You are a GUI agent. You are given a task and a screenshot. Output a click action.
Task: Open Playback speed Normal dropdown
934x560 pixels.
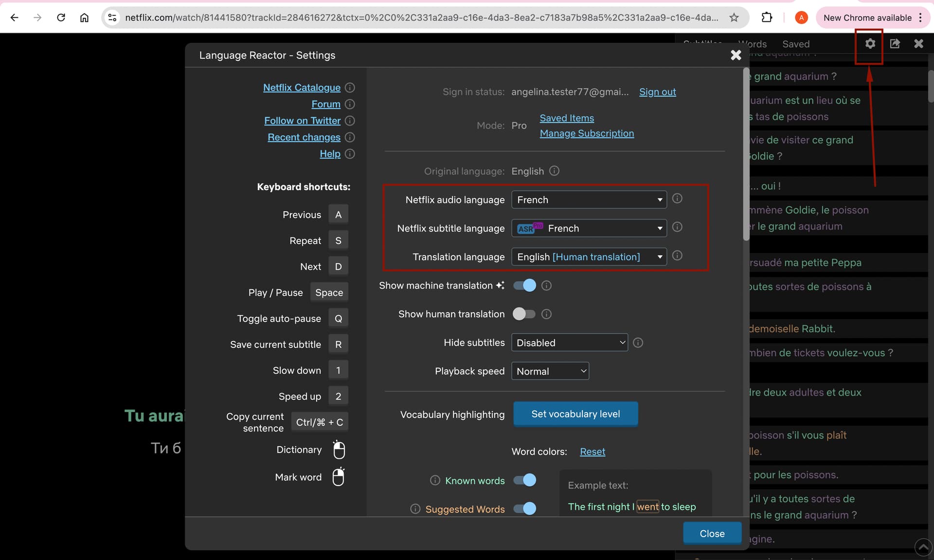[550, 371]
